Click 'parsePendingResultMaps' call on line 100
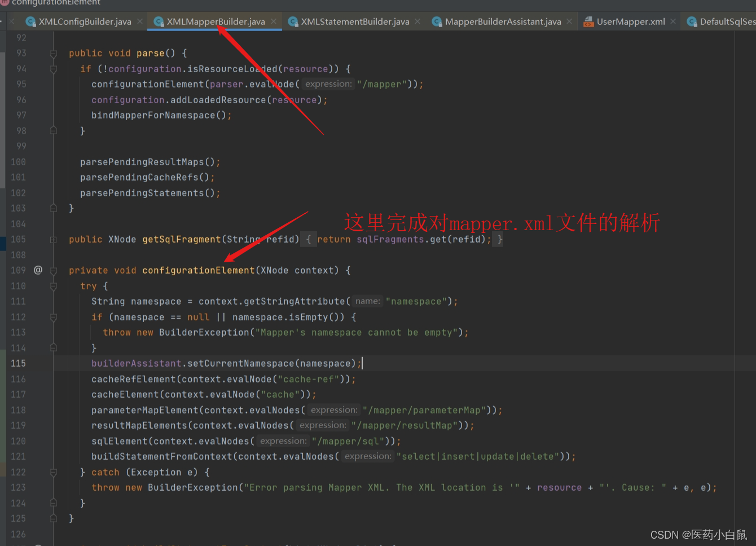756x546 pixels. click(142, 162)
